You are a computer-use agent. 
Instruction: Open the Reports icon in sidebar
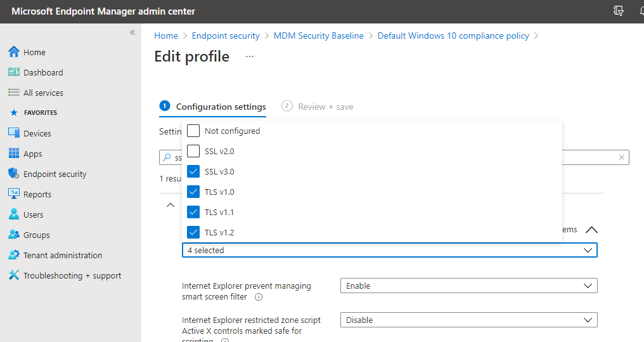[14, 194]
